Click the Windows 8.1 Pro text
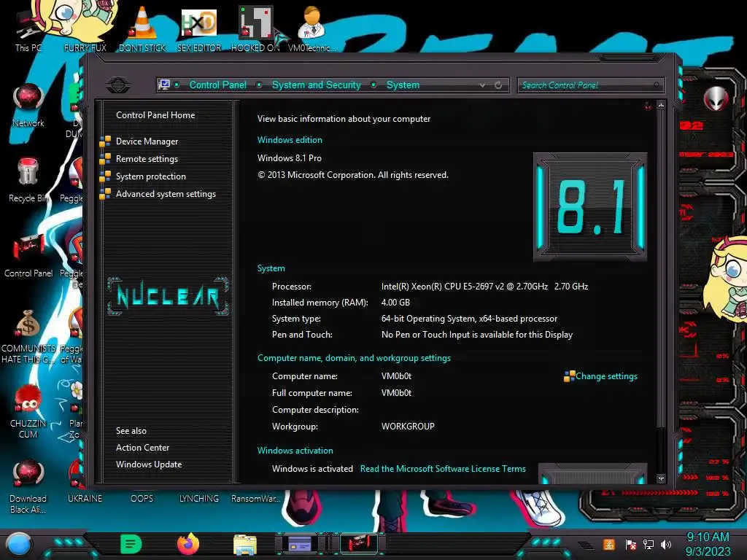 290,158
